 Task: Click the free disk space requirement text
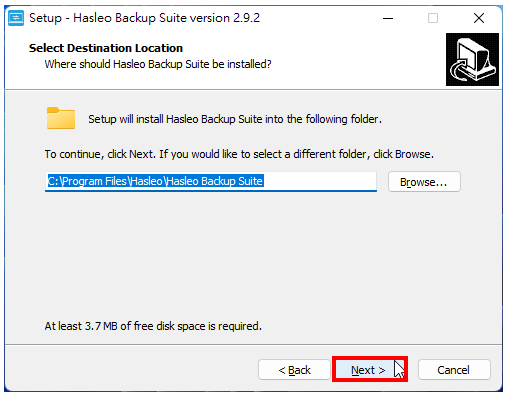click(153, 326)
